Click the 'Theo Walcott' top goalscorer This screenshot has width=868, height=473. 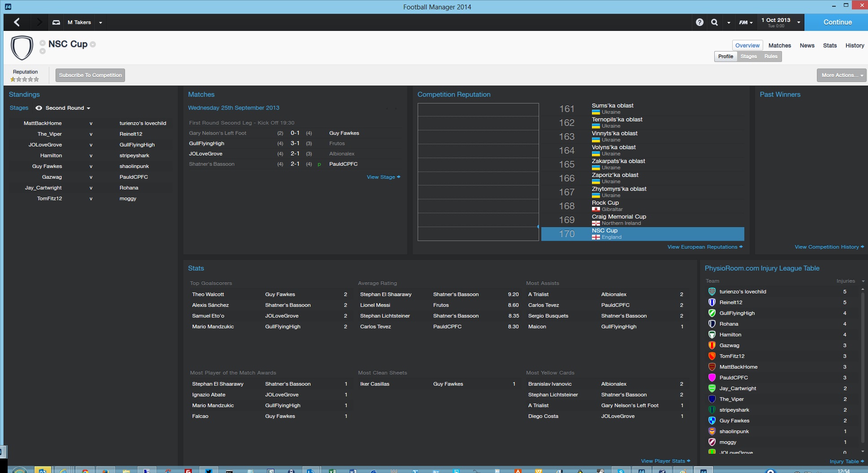click(x=208, y=294)
